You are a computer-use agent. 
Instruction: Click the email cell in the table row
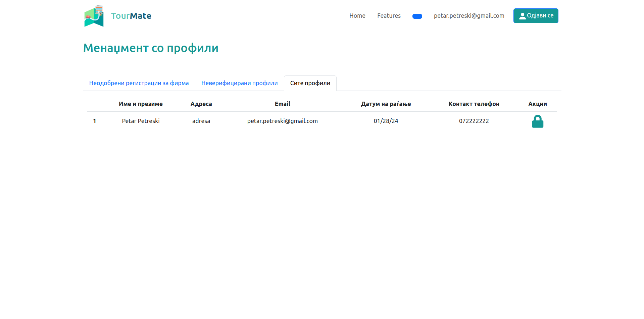click(282, 121)
